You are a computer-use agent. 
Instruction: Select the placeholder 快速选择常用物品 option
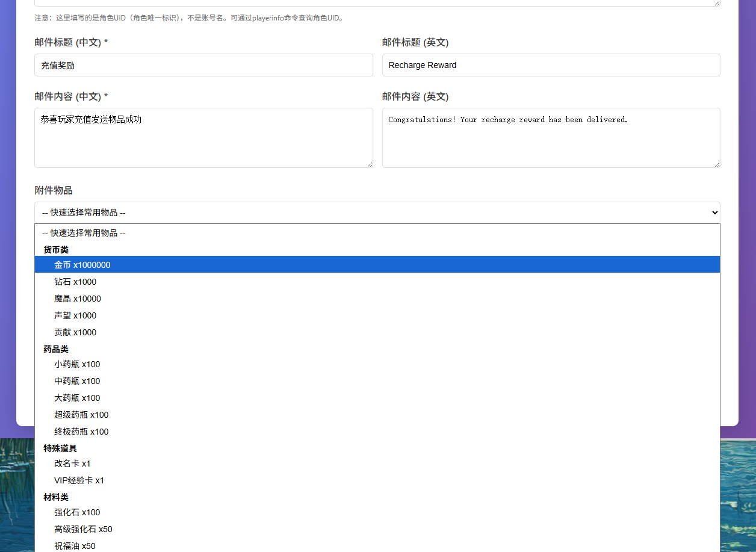pos(84,233)
